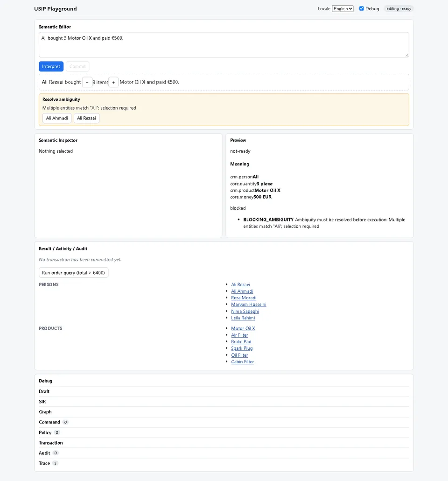Open the Nima Sadeghi person link
Screen dimensions: 448x481
tap(245, 311)
